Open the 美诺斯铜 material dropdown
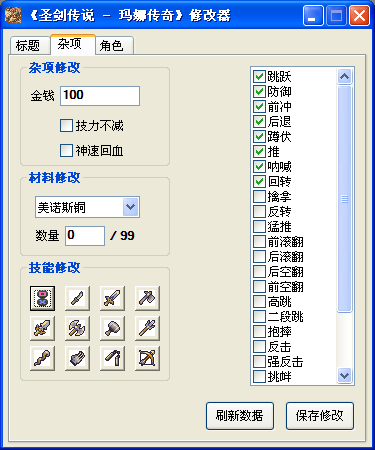 [x=131, y=207]
